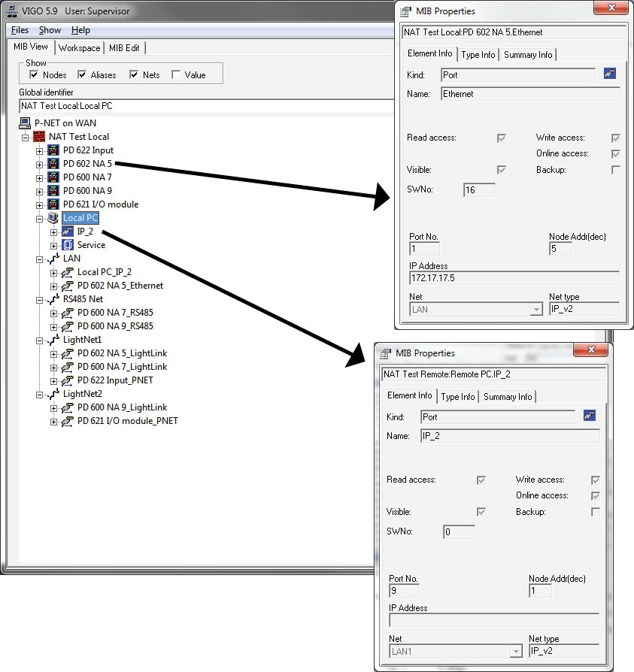Collapse the NAT Test Local tree node

[x=26, y=138]
